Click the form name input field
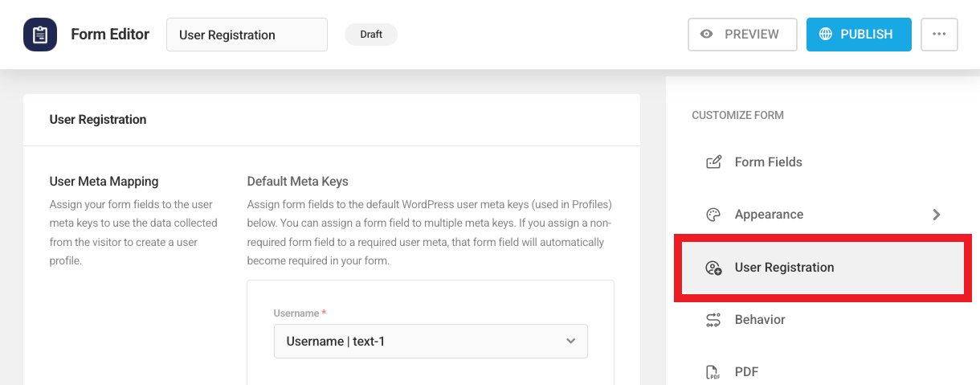 coord(247,35)
